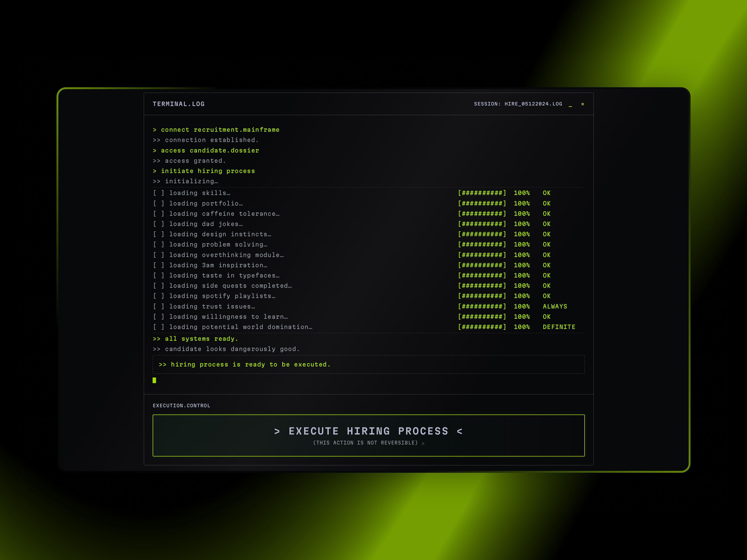Click the 'initiate hiring process' command
The height and width of the screenshot is (560, 747).
pyautogui.click(x=204, y=171)
